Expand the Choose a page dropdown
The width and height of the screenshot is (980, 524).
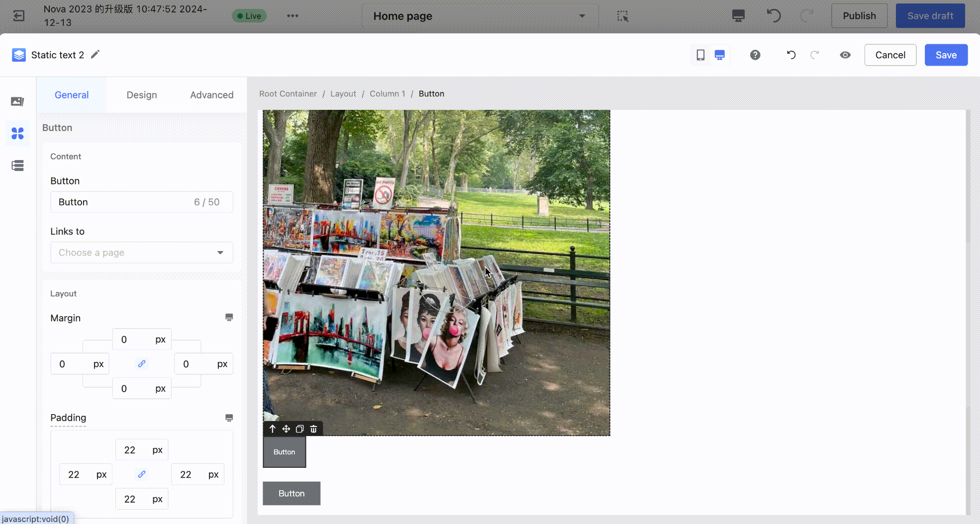tap(142, 253)
